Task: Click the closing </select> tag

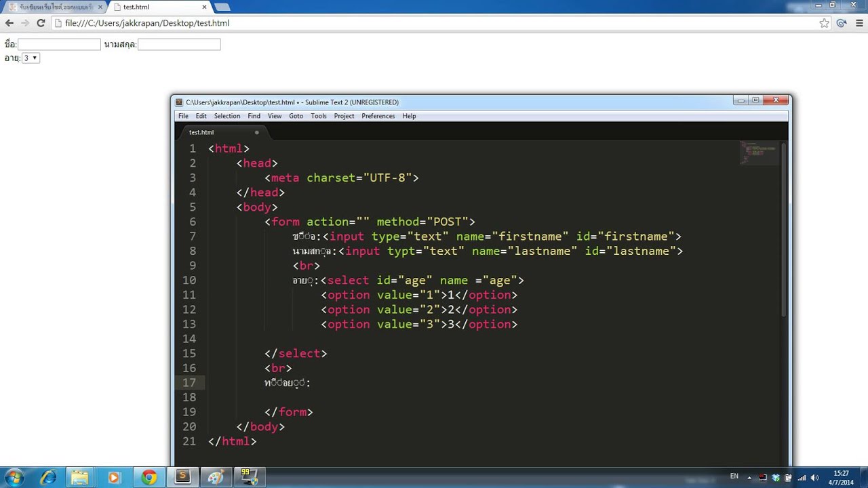Action: (x=296, y=354)
